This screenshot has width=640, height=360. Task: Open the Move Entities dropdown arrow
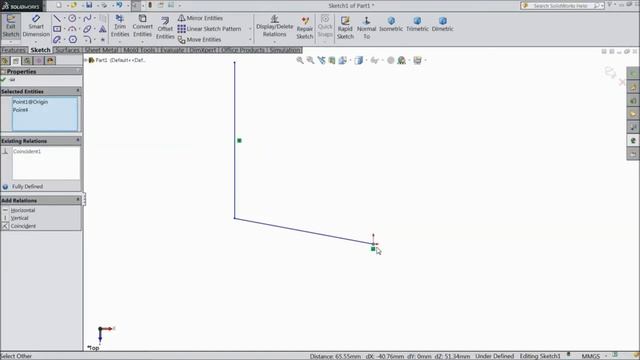(x=250, y=40)
